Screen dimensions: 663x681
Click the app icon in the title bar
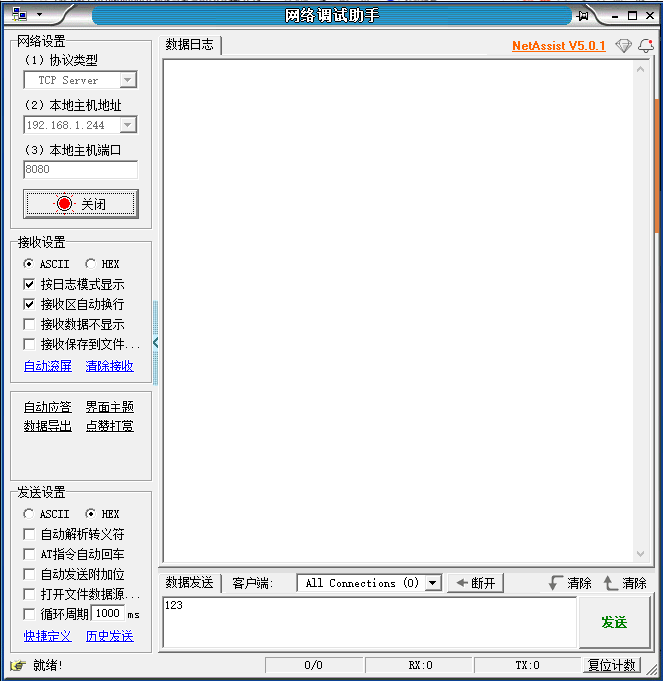(x=20, y=15)
